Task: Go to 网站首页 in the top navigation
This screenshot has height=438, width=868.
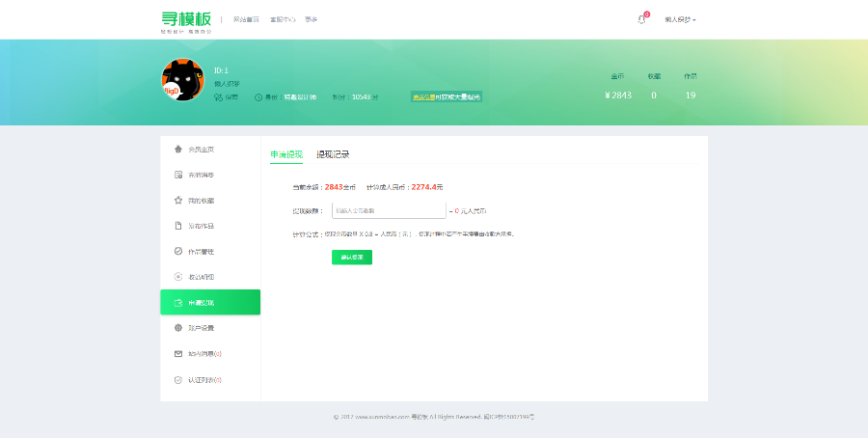Action: tap(246, 19)
